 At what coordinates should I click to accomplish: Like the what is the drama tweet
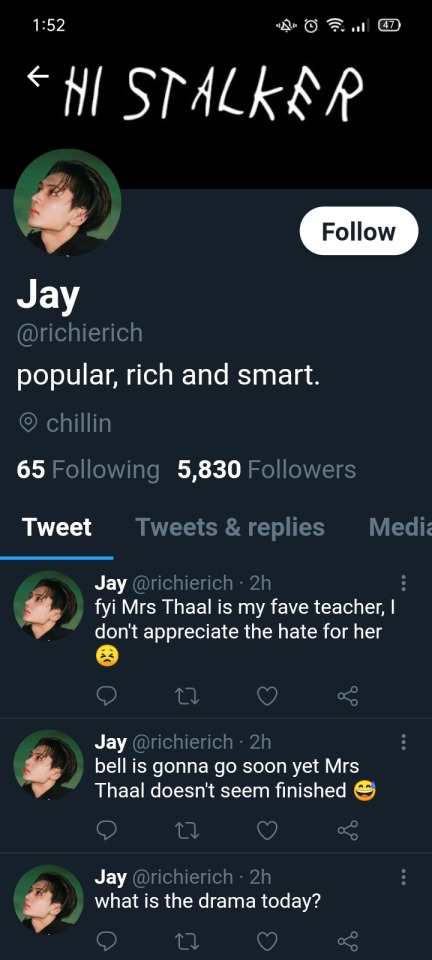(x=267, y=940)
